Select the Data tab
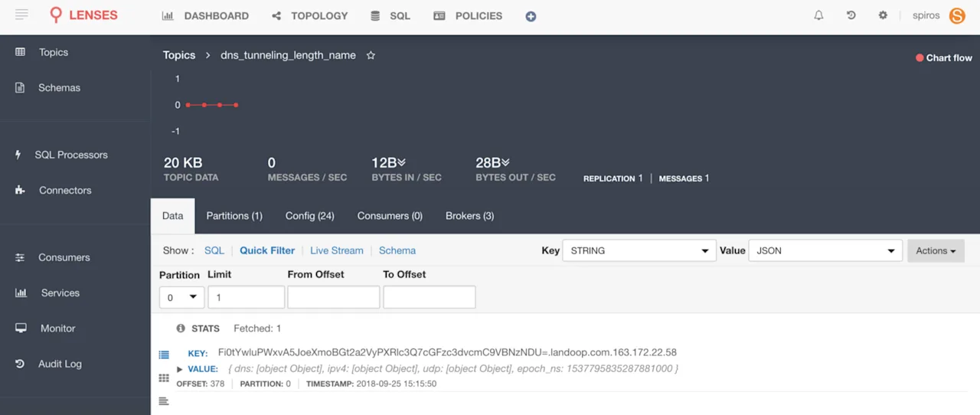980x415 pixels. tap(173, 216)
